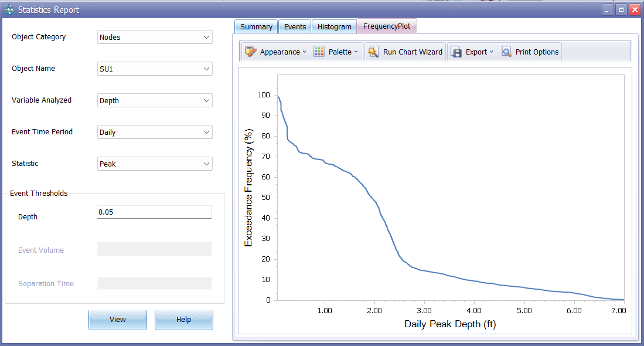The image size is (644, 346).
Task: Click the floppy disk Export icon
Action: [456, 52]
